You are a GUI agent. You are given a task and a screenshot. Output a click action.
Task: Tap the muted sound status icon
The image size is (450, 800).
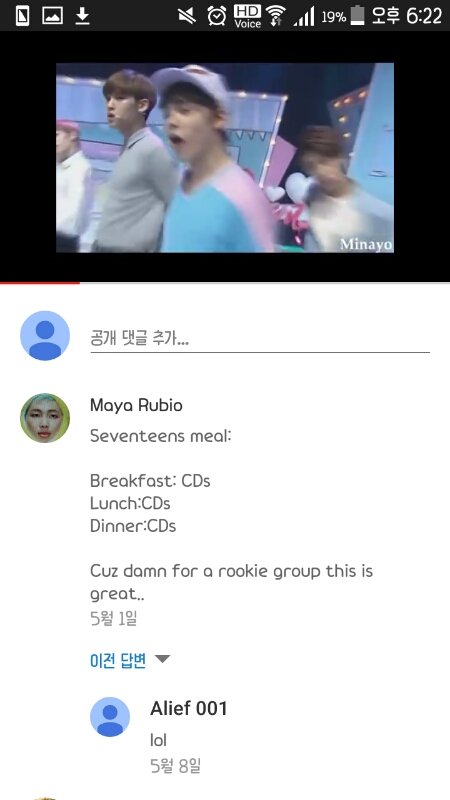point(187,16)
